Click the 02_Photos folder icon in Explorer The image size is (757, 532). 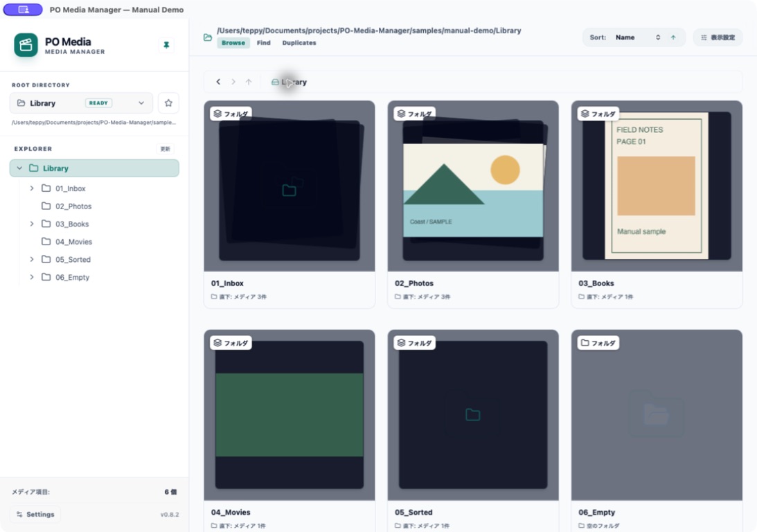tap(46, 206)
